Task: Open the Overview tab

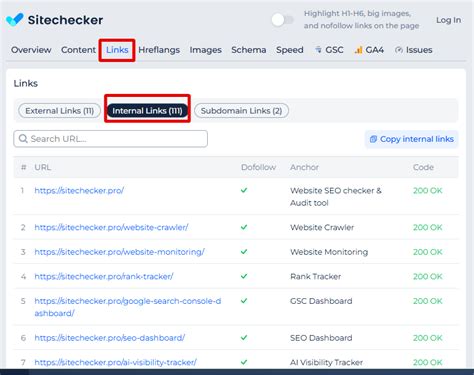Action: [x=31, y=50]
